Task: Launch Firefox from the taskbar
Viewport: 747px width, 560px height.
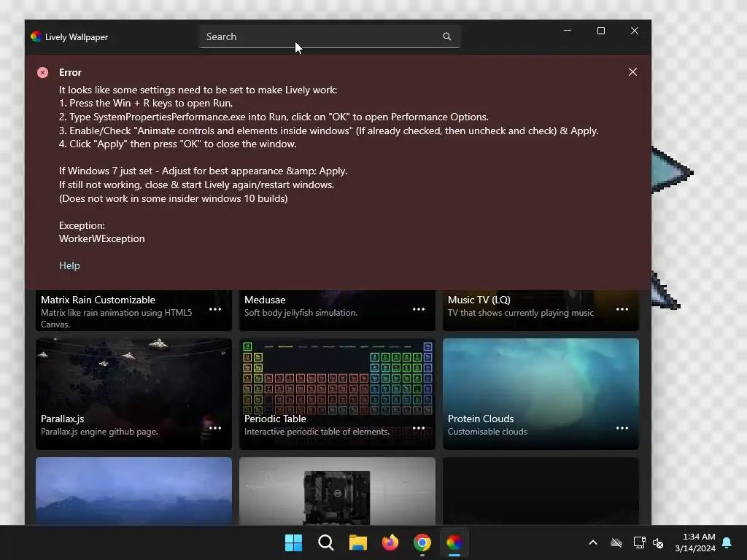Action: click(x=390, y=542)
